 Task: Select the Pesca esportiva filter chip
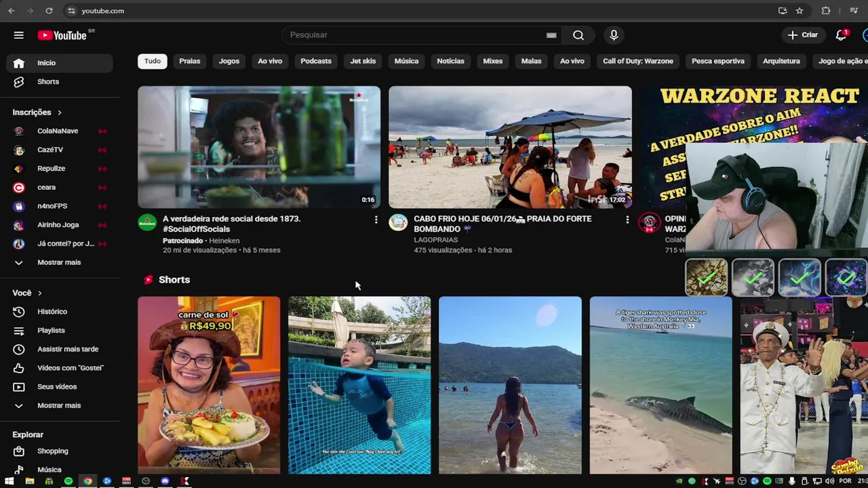pyautogui.click(x=718, y=62)
